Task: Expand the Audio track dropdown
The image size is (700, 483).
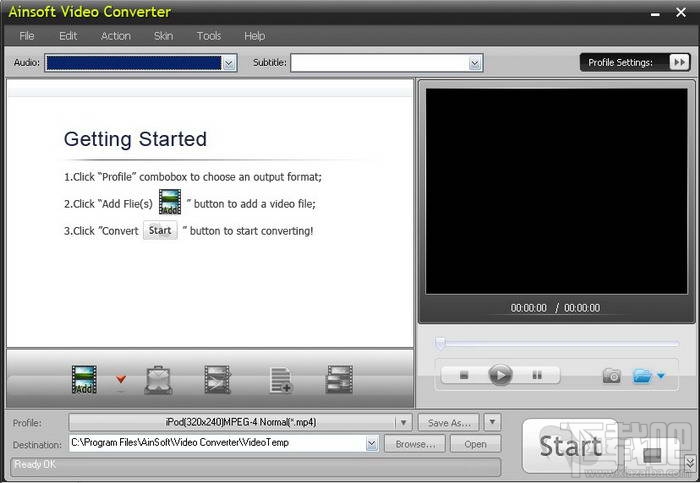Action: (229, 63)
